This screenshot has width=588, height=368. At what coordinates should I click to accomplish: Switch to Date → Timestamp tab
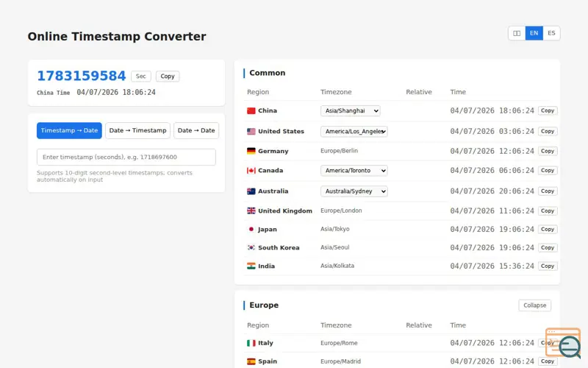tap(137, 130)
